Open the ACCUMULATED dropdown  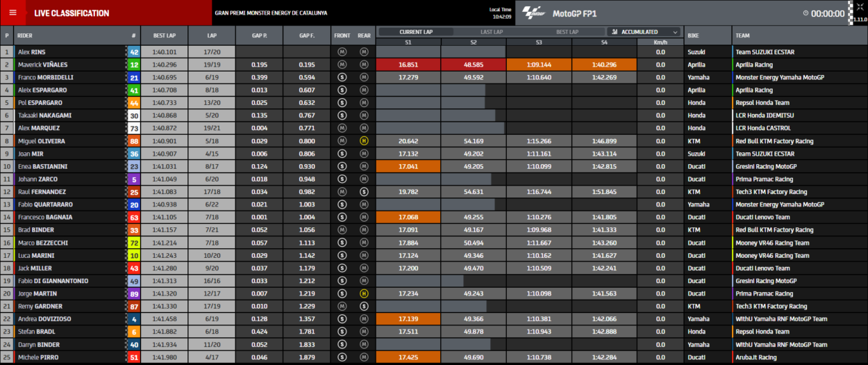[644, 32]
